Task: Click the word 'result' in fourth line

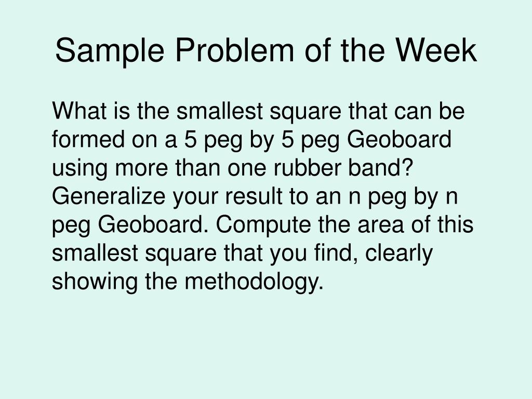Action: point(254,196)
